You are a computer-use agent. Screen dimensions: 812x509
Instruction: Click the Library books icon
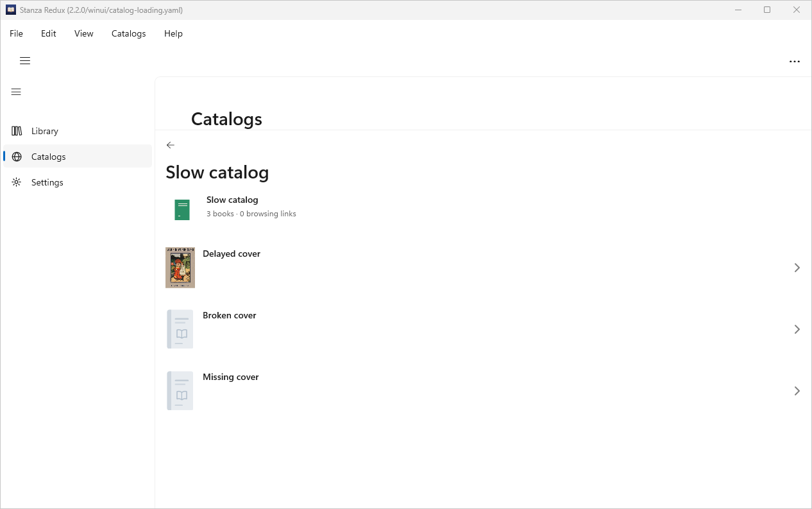[x=17, y=131]
